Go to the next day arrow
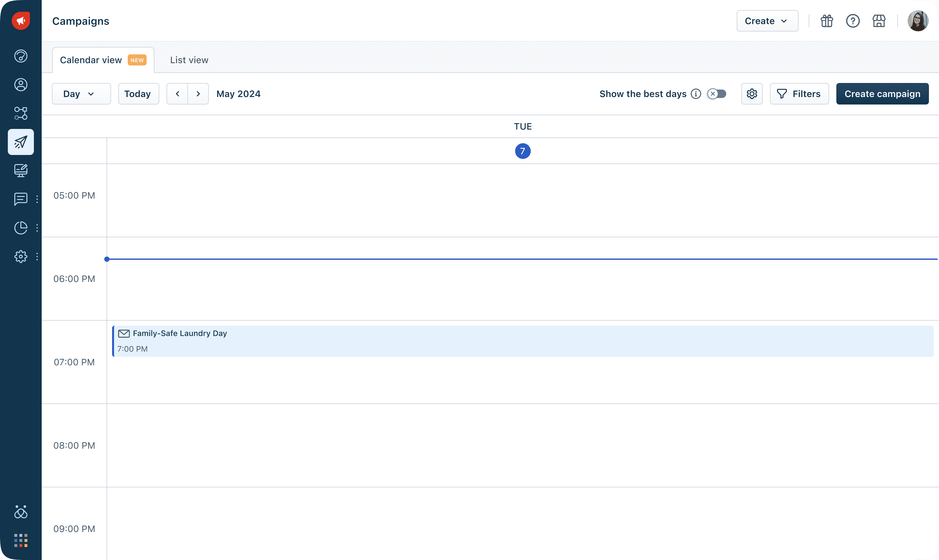This screenshot has width=939, height=560. [198, 94]
